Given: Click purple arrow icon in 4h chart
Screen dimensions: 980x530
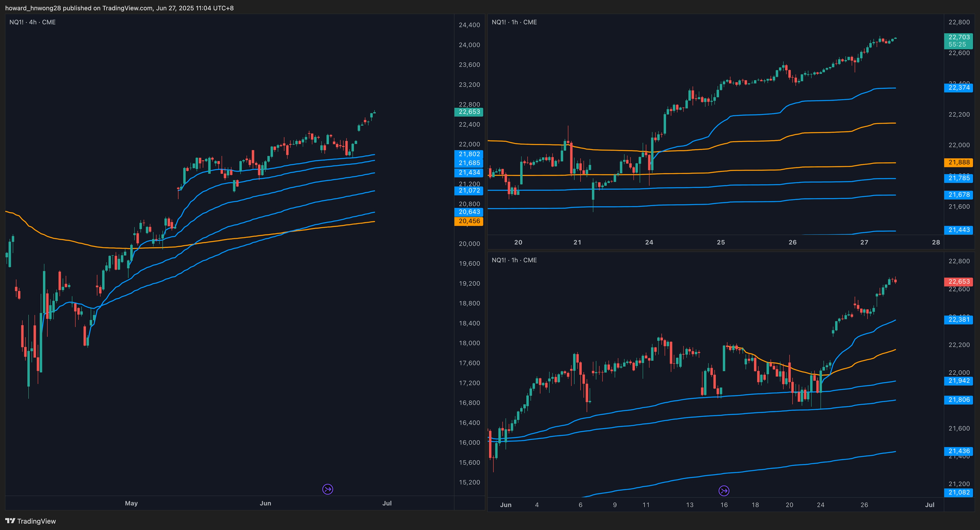Looking at the screenshot, I should point(327,489).
